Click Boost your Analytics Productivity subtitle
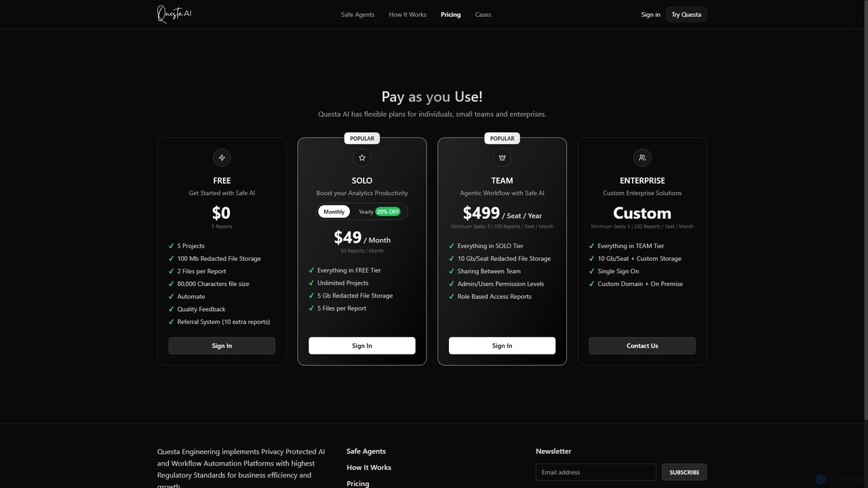868x488 pixels. tap(362, 193)
